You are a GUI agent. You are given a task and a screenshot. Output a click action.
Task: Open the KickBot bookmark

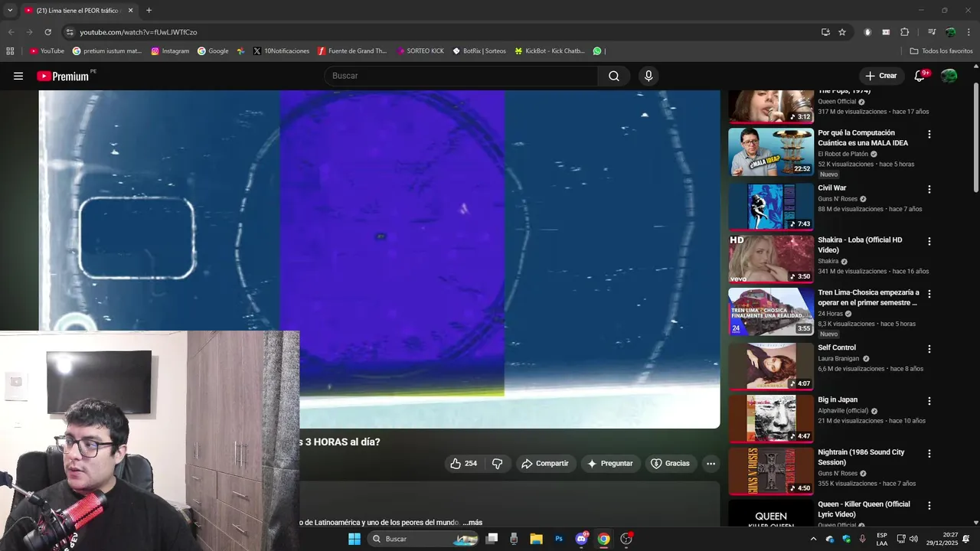click(x=550, y=51)
